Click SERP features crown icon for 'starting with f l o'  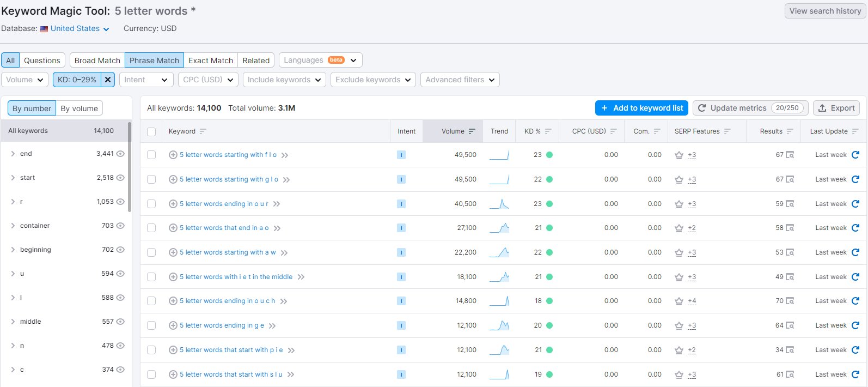[x=678, y=155]
